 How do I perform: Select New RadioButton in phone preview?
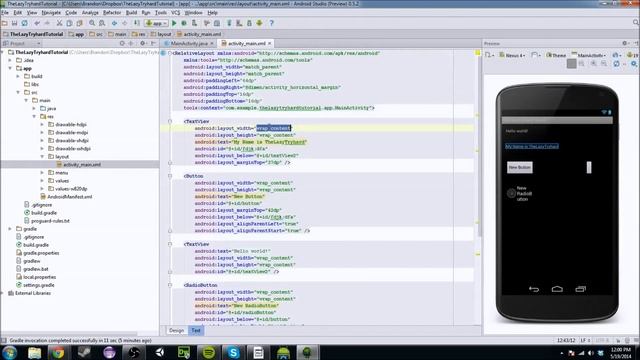[520, 193]
